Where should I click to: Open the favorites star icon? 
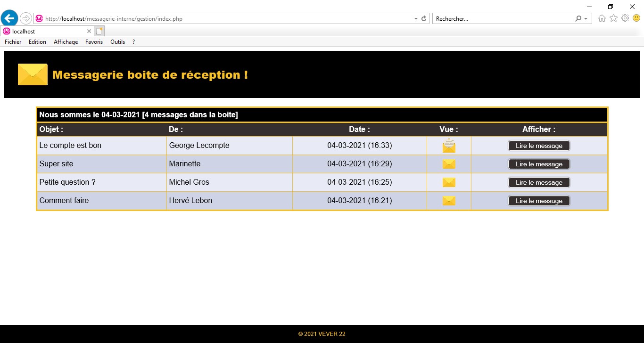point(613,18)
